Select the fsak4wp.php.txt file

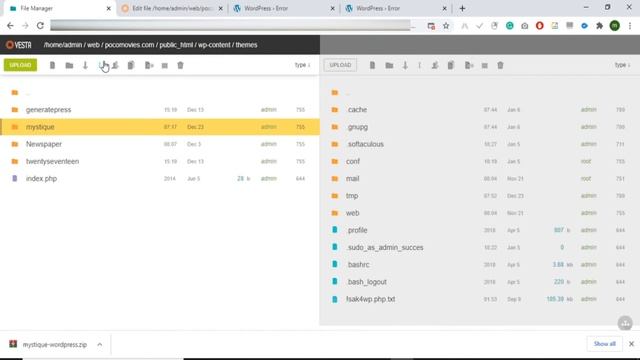[480, 299]
